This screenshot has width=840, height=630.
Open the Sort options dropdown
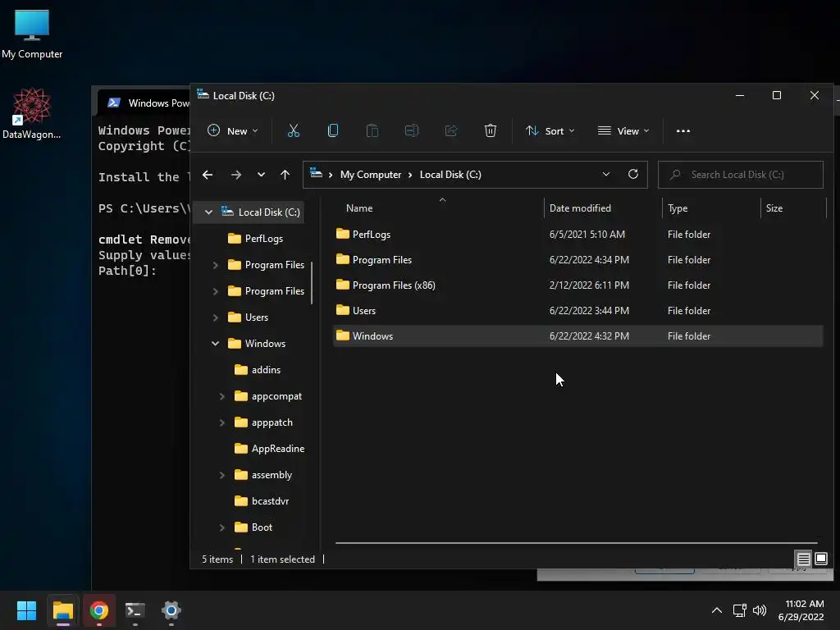click(550, 130)
